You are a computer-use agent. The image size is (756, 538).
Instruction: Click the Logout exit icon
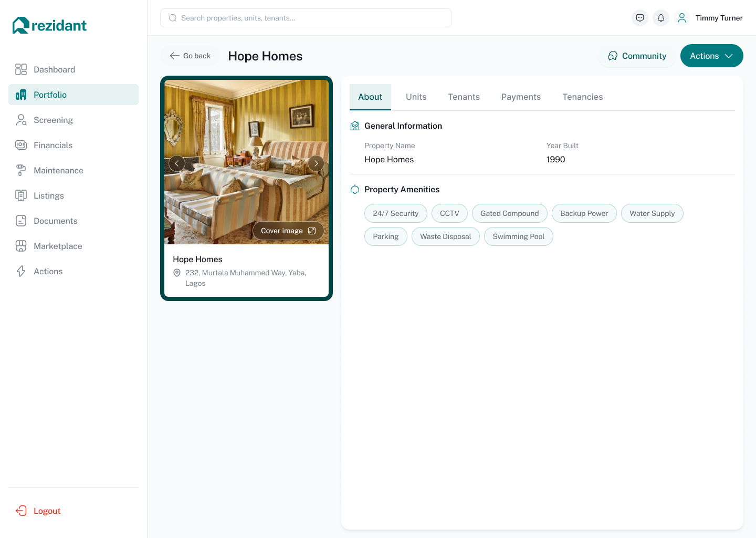(21, 511)
